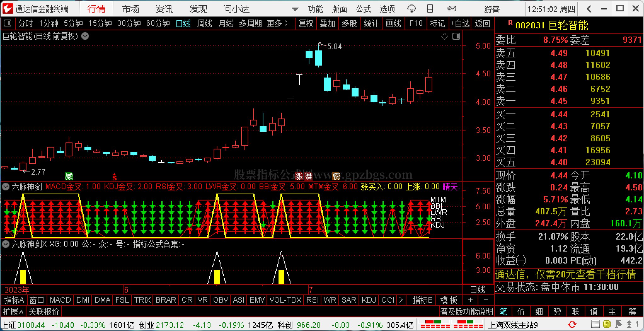The height and width of the screenshot is (331, 644).
Task: Open the list window icon in the status bar
Action: point(595,324)
